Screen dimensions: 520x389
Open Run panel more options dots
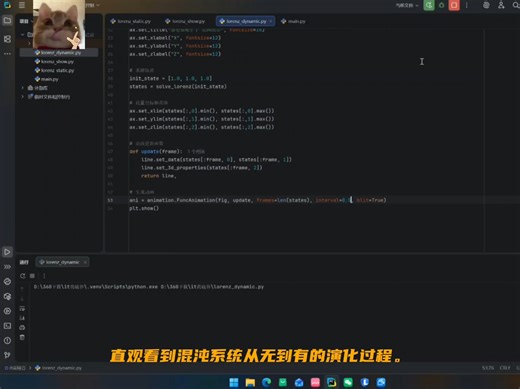coord(44,276)
